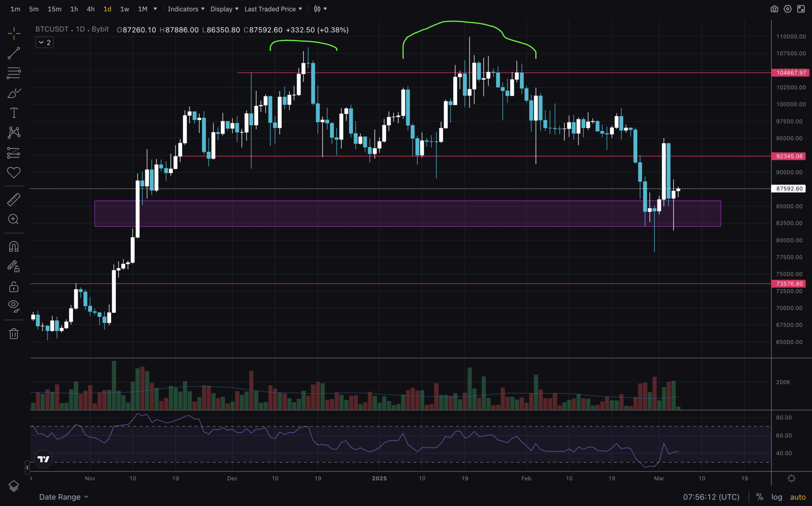Click the trash can remove drawings icon
Viewport: 812px width, 506px height.
(14, 334)
